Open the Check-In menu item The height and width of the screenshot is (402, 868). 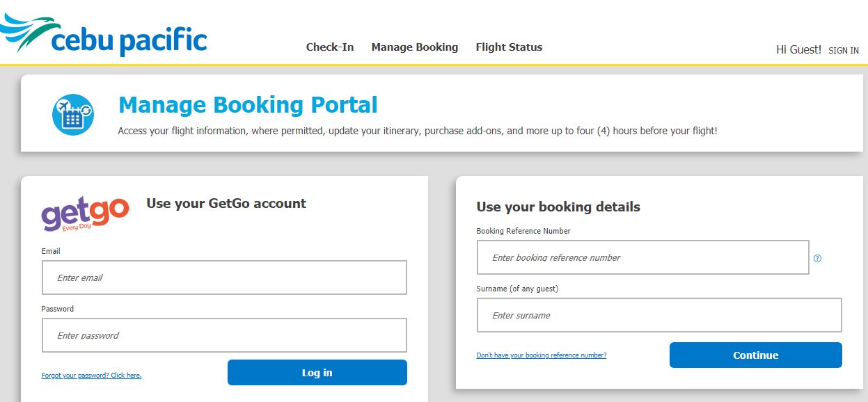(330, 47)
